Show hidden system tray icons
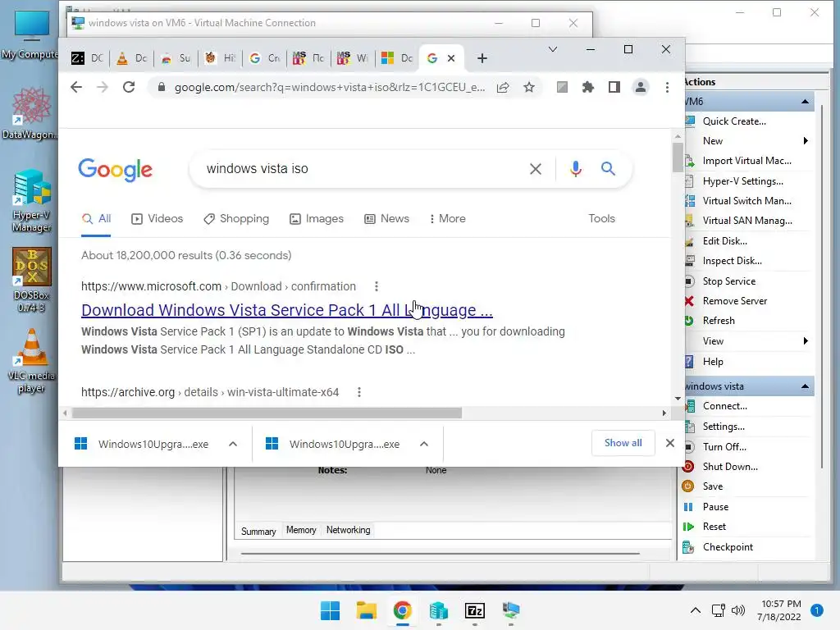The height and width of the screenshot is (630, 840). click(x=696, y=610)
